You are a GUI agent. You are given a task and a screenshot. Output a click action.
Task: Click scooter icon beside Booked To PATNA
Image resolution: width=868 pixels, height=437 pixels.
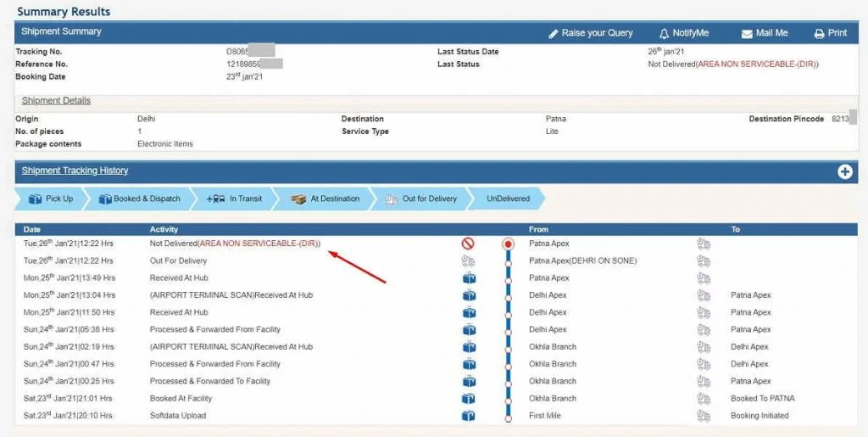coord(704,398)
